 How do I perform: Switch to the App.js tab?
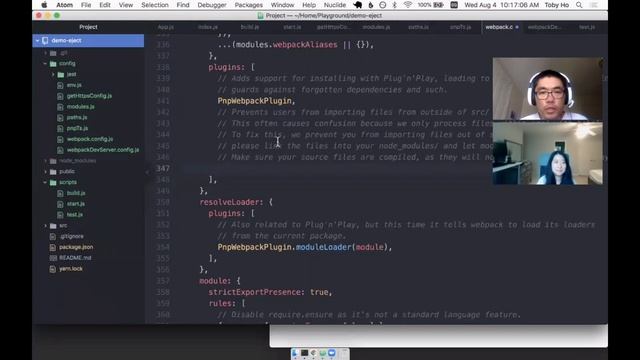pos(165,27)
